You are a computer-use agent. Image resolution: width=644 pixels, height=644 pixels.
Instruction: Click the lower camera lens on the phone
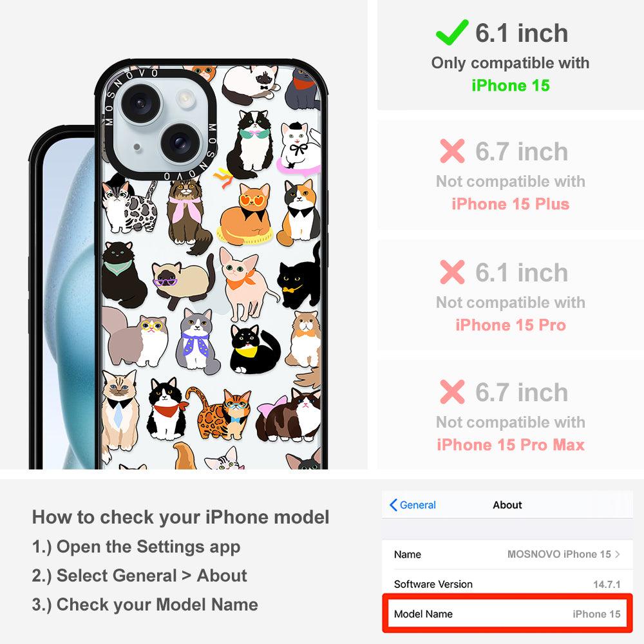pos(180,143)
